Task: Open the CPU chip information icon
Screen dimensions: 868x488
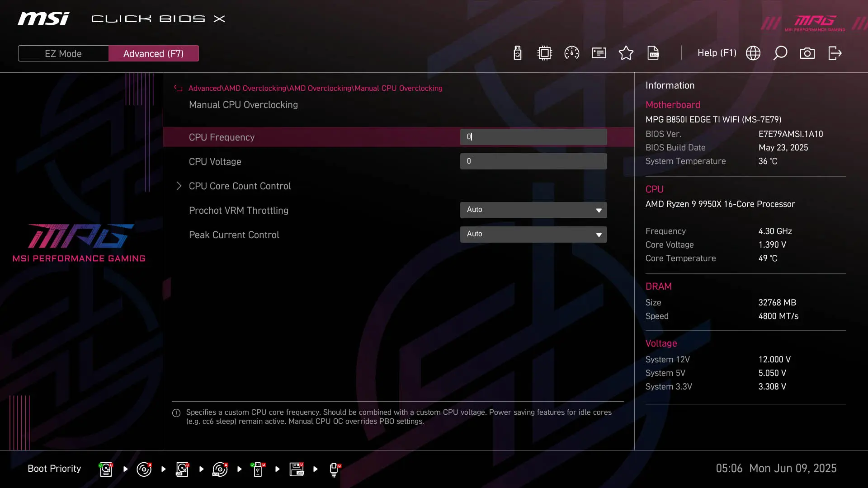Action: pyautogui.click(x=545, y=53)
